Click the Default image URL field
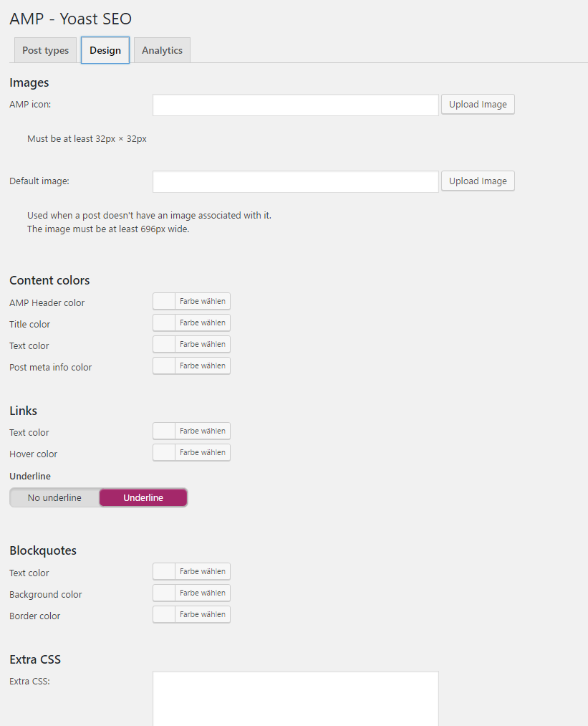This screenshot has height=726, width=588. (x=295, y=182)
